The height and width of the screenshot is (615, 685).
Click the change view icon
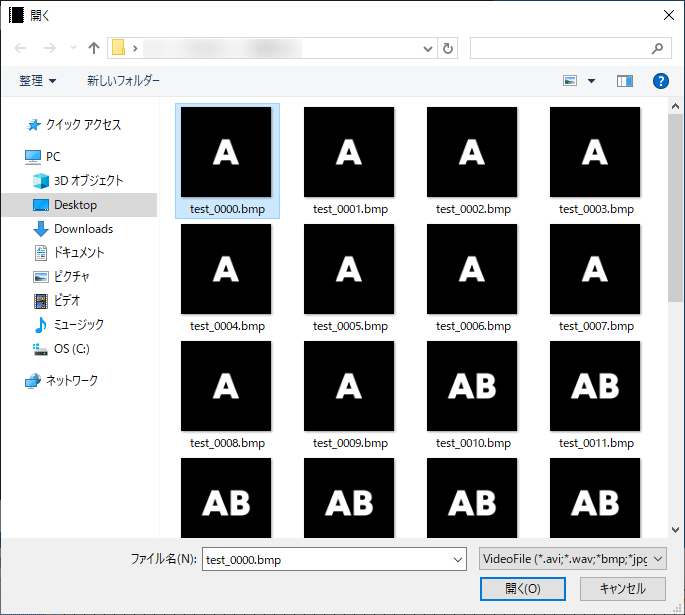(x=571, y=81)
